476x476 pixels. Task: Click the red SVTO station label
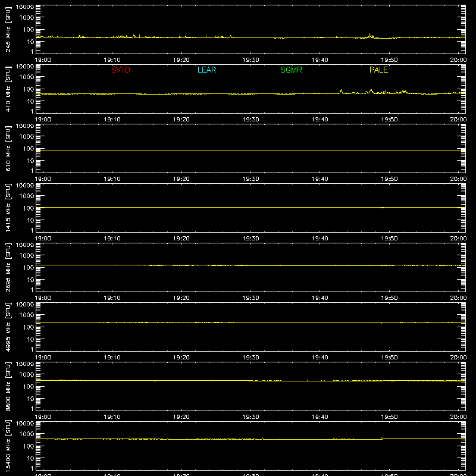tap(121, 70)
